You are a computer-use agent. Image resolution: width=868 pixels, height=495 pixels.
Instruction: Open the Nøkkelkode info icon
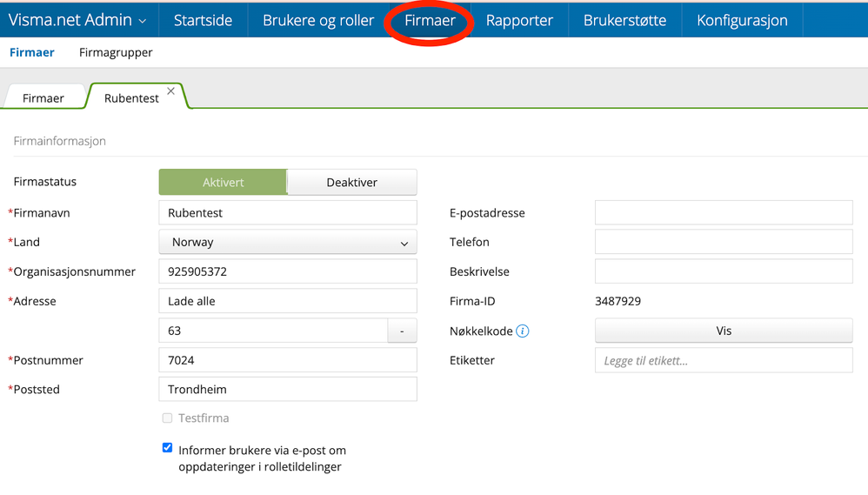(x=522, y=331)
